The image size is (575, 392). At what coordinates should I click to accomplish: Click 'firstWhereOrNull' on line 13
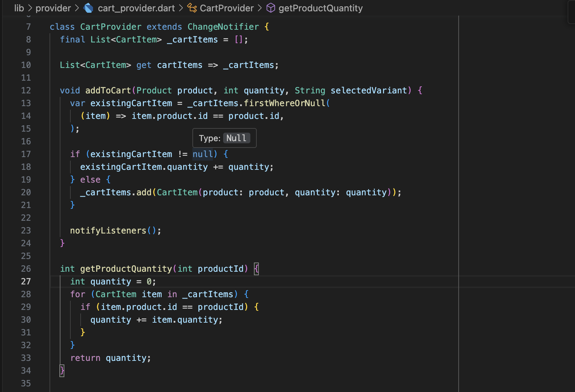coord(284,103)
